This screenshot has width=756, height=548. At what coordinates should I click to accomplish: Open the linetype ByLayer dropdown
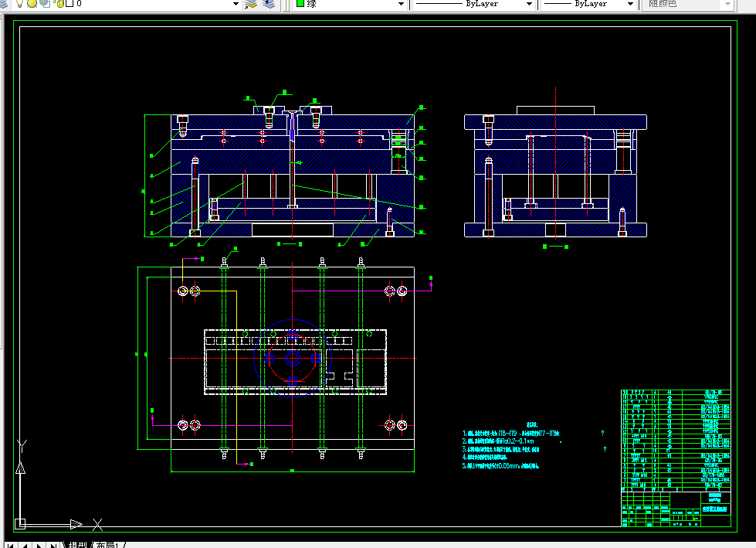tap(529, 4)
